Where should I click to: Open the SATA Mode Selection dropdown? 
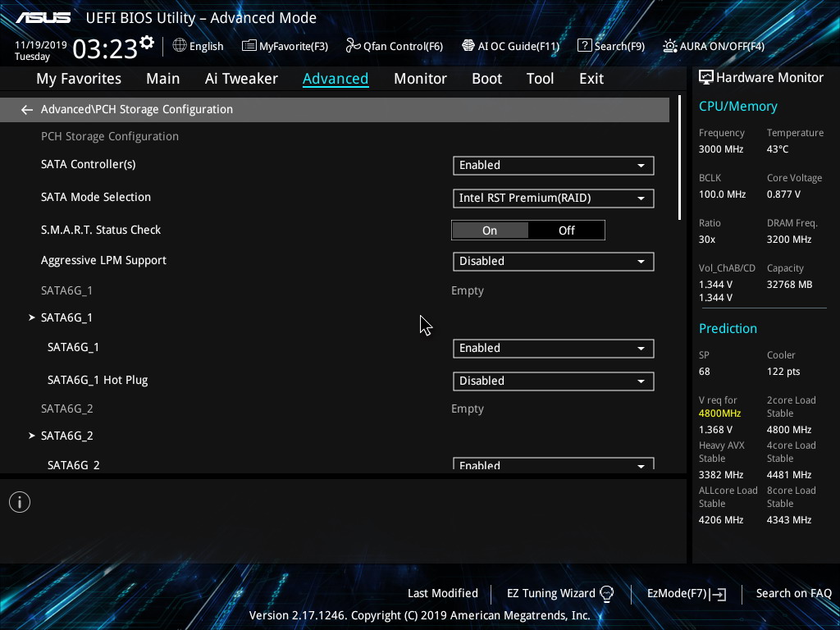coord(554,199)
